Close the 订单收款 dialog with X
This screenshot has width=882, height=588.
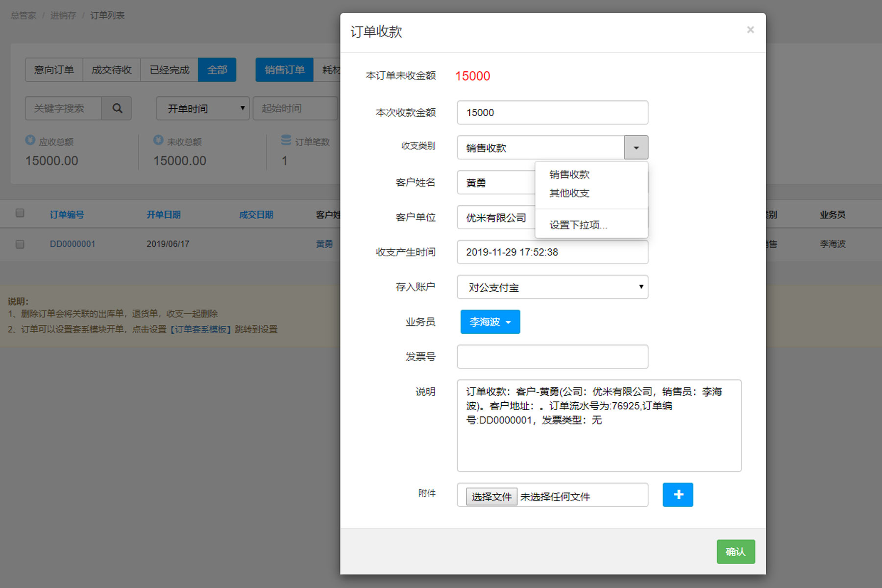click(750, 30)
